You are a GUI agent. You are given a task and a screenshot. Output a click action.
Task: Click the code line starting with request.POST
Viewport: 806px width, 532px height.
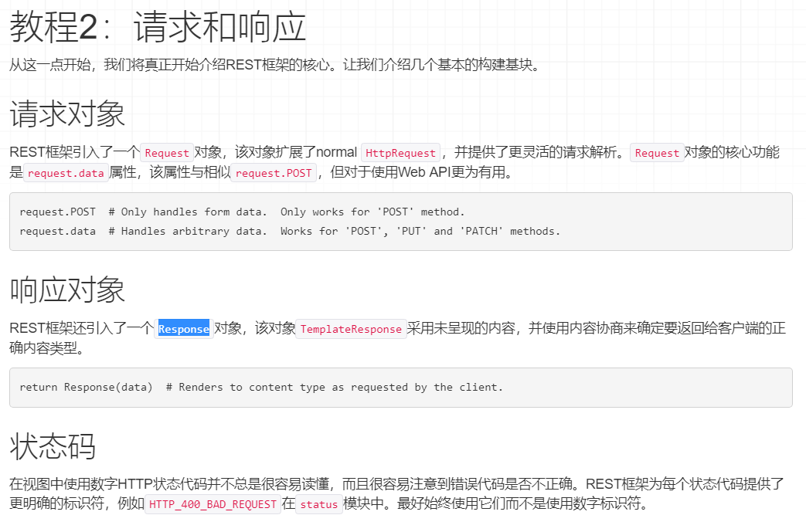(x=242, y=212)
